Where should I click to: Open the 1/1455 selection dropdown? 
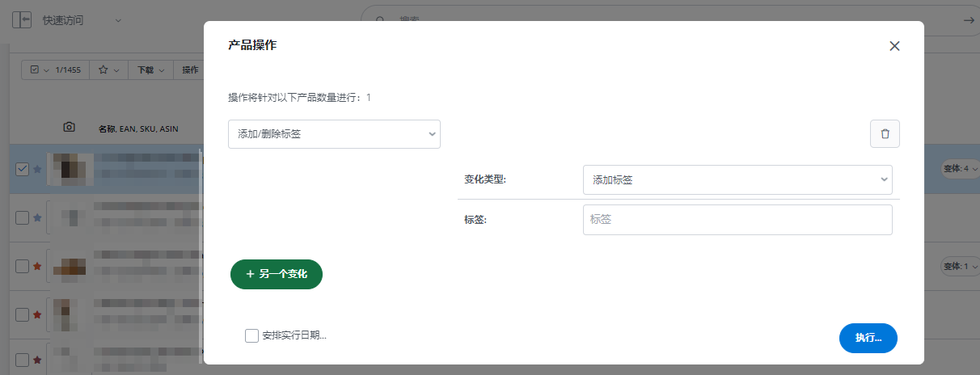click(55, 70)
